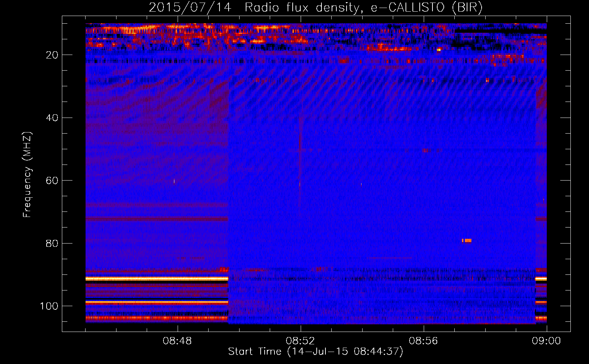Click the '08:56' time tick label

423,341
